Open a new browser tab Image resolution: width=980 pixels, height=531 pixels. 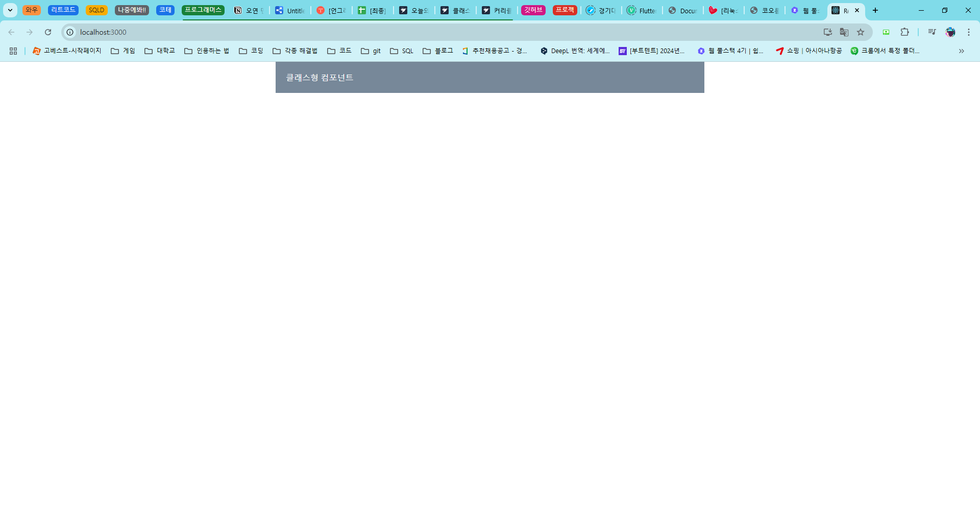pos(875,10)
